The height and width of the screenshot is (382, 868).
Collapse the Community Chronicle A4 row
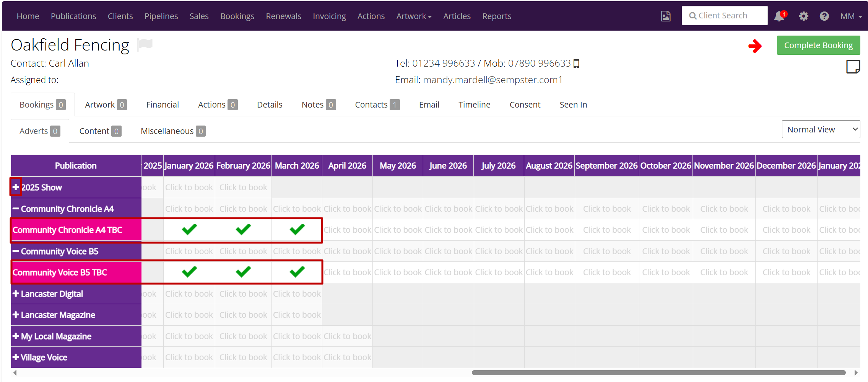[x=16, y=209]
